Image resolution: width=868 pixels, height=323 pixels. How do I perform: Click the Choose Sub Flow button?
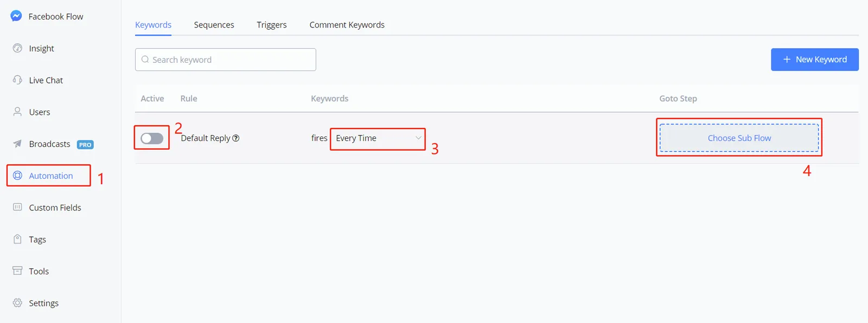[739, 138]
